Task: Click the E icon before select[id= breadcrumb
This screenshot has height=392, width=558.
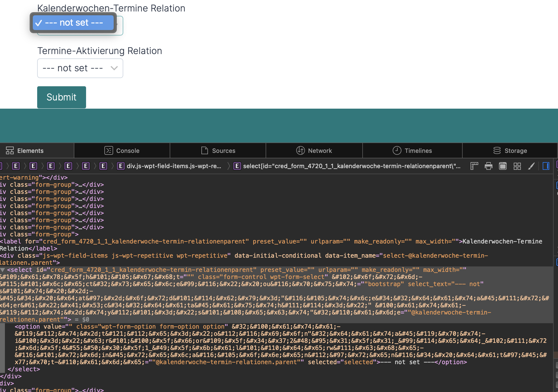Action: click(237, 166)
